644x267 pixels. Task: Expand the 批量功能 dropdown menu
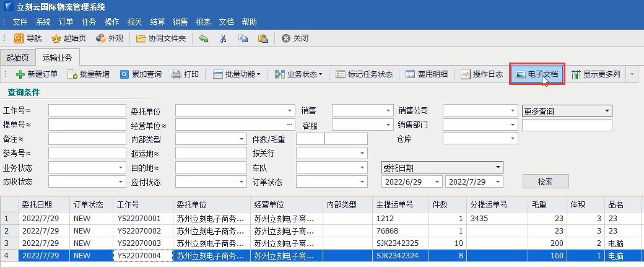(237, 74)
